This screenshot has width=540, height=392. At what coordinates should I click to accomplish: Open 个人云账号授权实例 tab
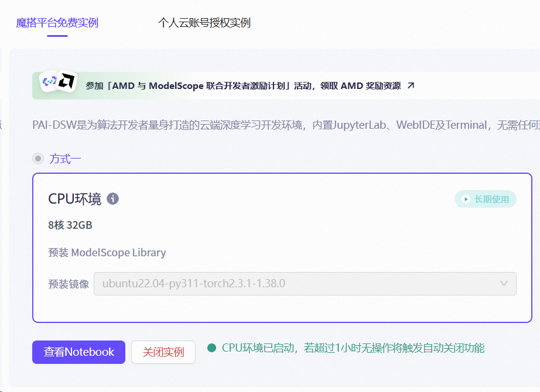tap(204, 23)
